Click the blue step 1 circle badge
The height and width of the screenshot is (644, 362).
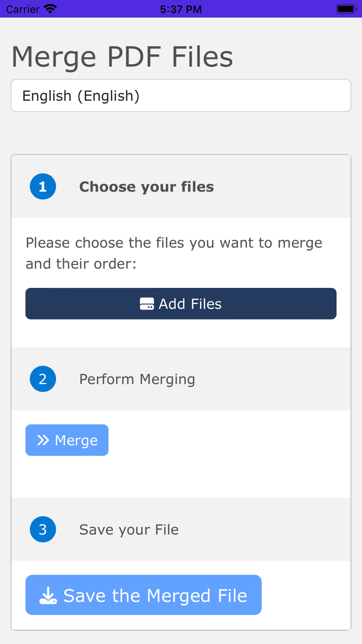coord(42,186)
